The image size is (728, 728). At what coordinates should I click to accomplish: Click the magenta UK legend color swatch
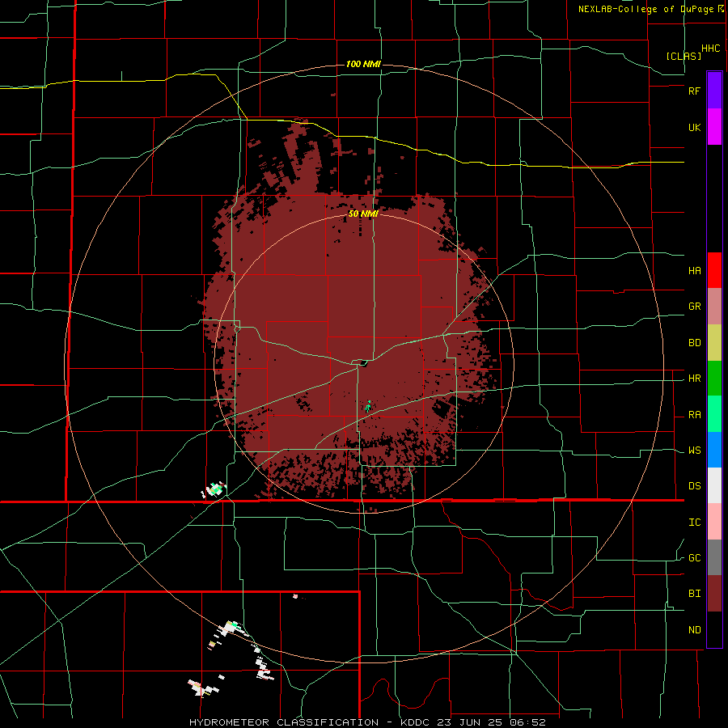(714, 127)
